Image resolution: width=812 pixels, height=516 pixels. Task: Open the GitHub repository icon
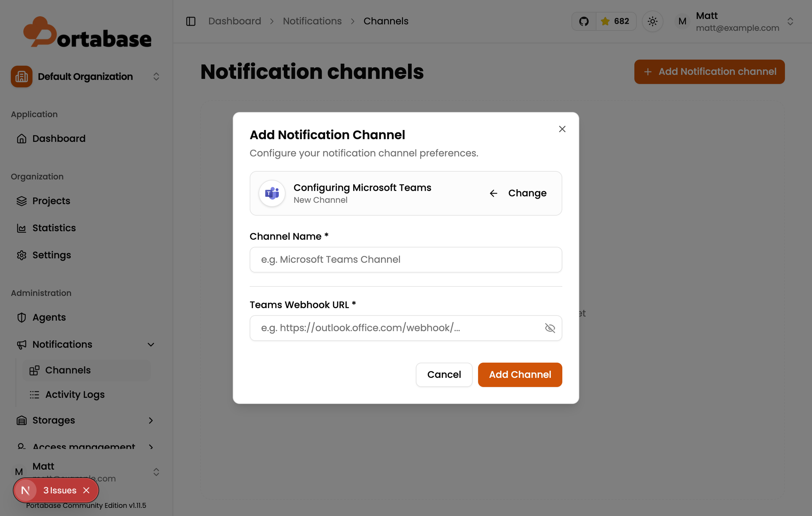[584, 21]
